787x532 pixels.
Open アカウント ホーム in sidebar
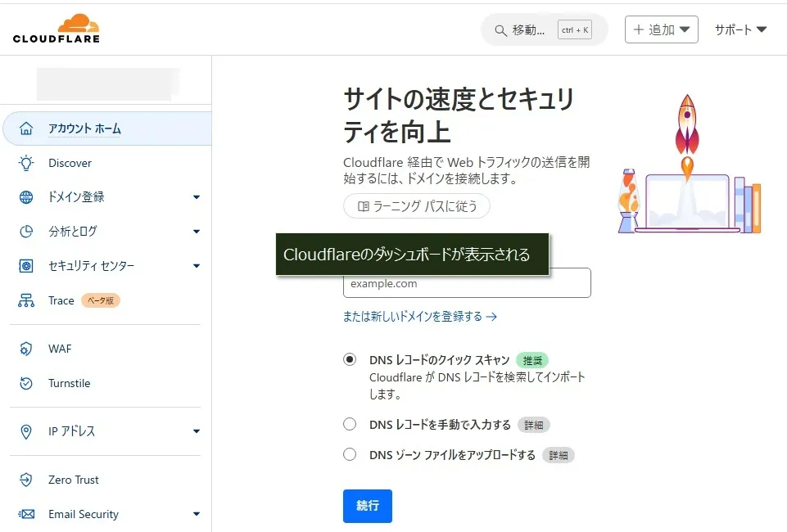pyautogui.click(x=107, y=128)
